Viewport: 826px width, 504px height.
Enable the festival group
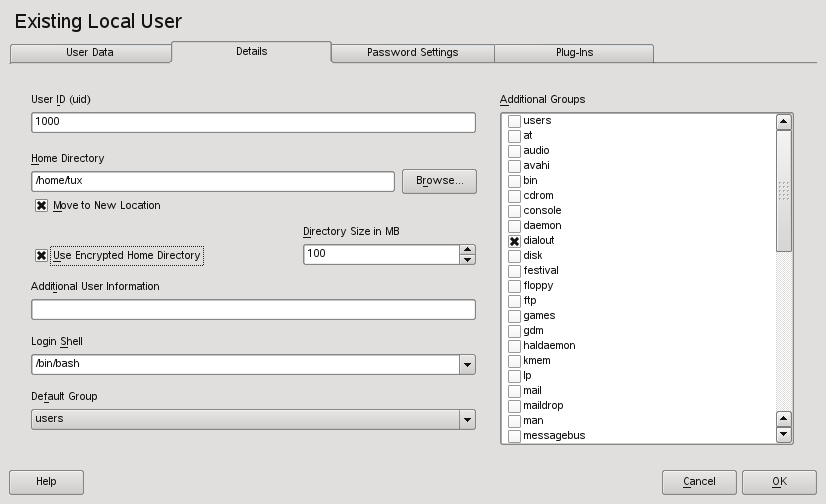coord(514,271)
